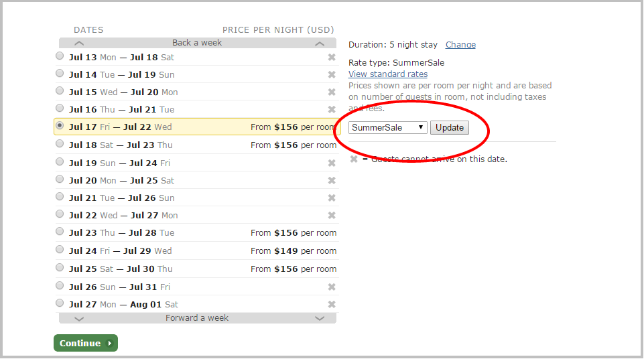Image resolution: width=644 pixels, height=359 pixels.
Task: Click the unavailable X icon for Jul 19
Action: pos(331,163)
